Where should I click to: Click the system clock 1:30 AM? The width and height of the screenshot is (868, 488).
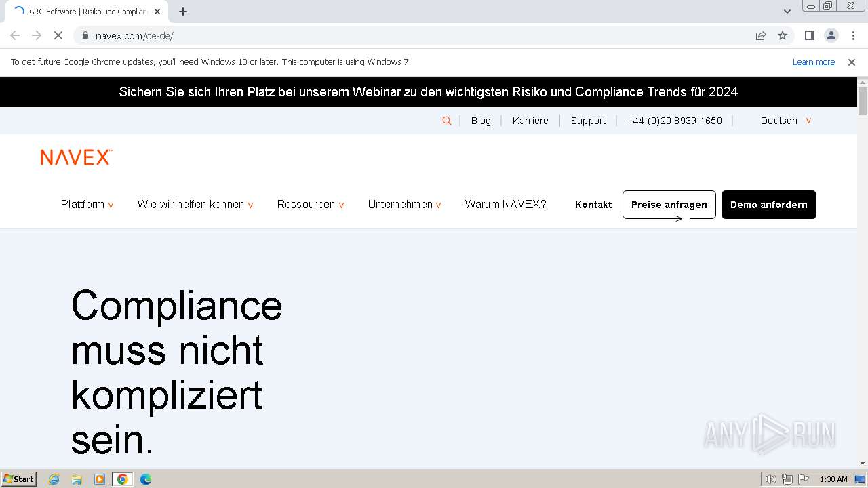(x=833, y=479)
